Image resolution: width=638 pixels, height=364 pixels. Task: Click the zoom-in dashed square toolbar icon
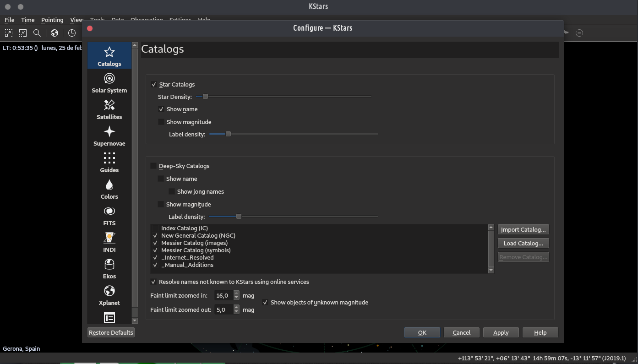[x=9, y=33]
